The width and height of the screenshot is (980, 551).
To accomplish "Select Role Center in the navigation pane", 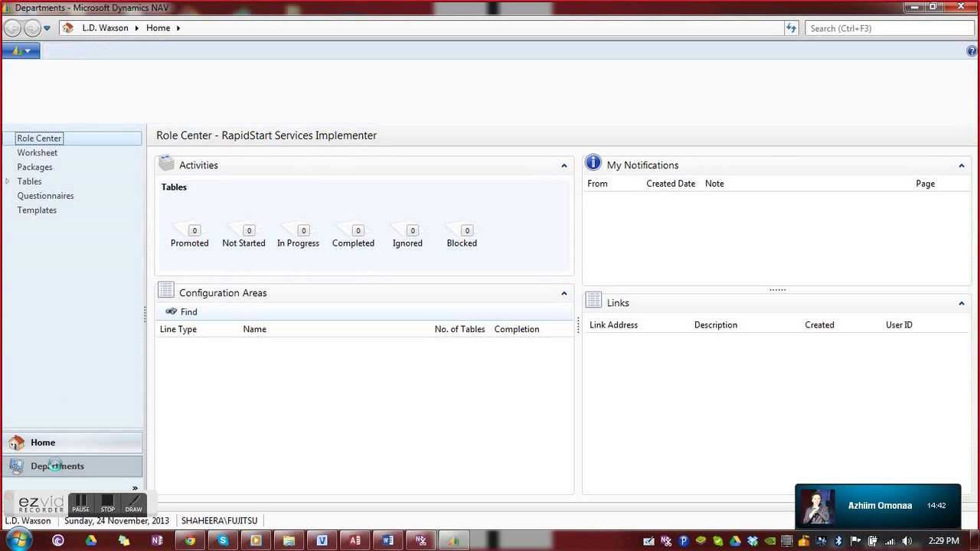I will point(39,139).
